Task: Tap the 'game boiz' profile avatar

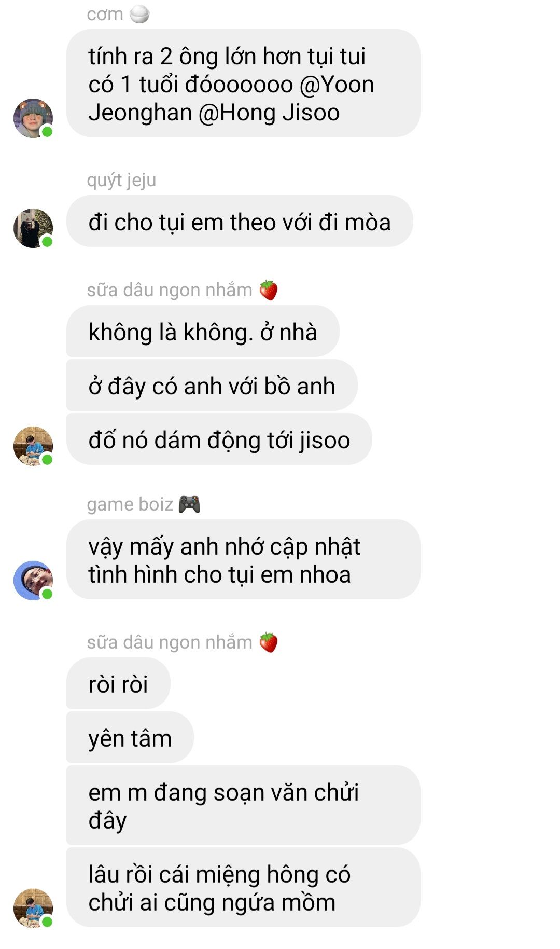Action: click(33, 581)
